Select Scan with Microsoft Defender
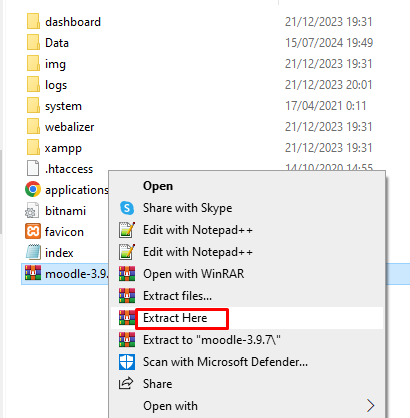The height and width of the screenshot is (418, 410). point(225,362)
